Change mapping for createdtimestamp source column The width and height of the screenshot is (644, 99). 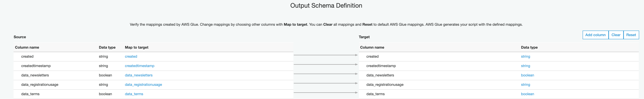[x=140, y=66]
